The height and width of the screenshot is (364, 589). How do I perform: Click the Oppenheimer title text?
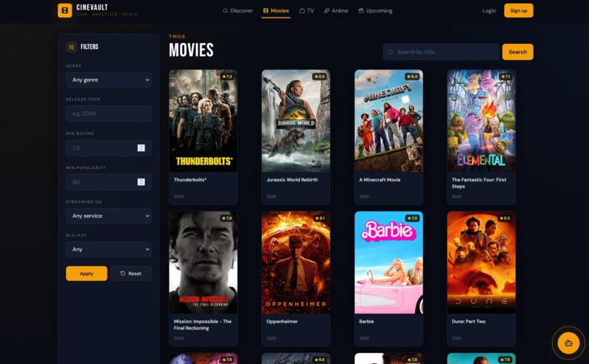pos(282,321)
